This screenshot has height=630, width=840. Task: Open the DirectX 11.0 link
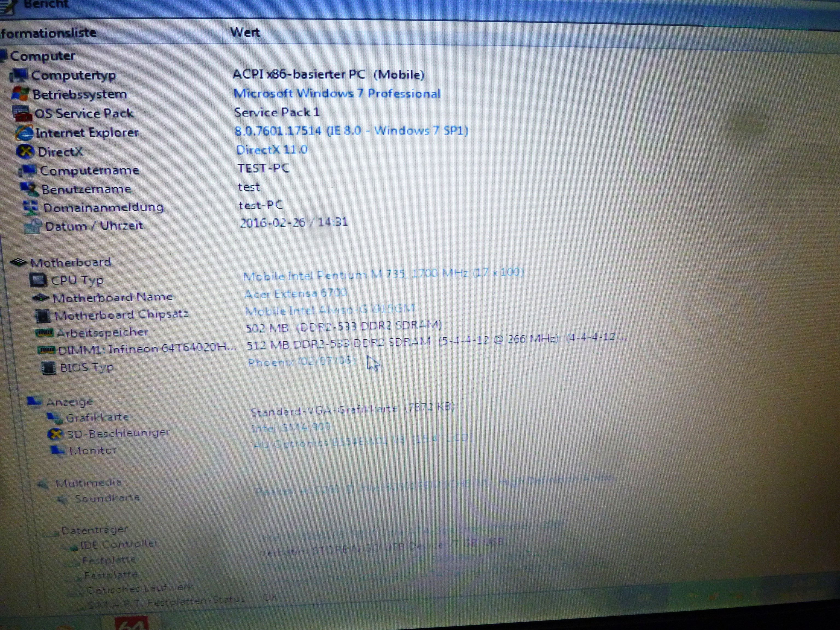[272, 150]
